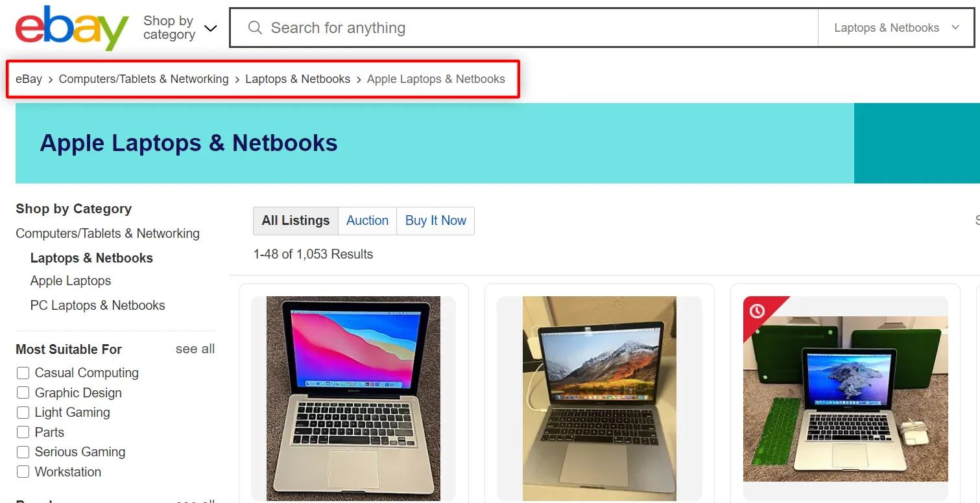Select the All Listings tab
The width and height of the screenshot is (980, 503).
[x=296, y=220]
